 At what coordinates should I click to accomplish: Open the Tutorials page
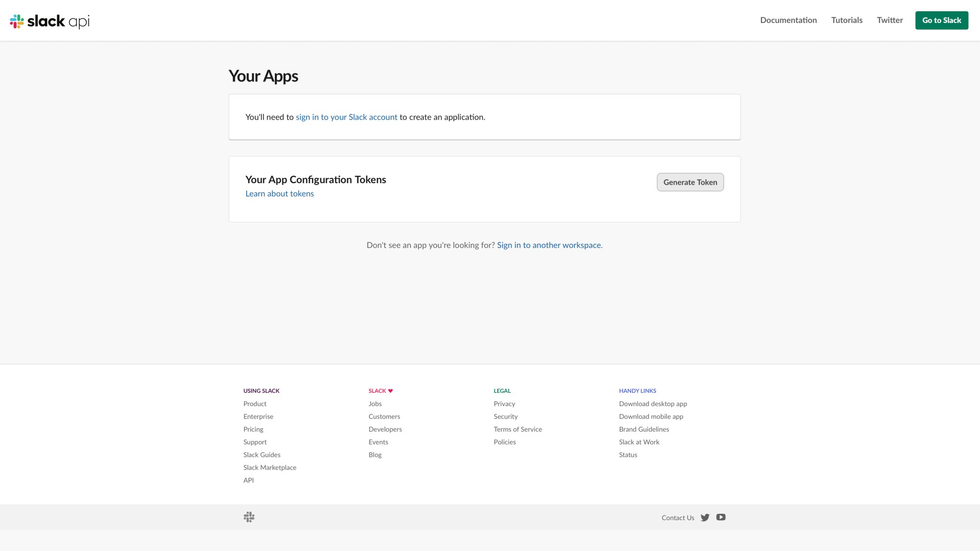pos(846,20)
